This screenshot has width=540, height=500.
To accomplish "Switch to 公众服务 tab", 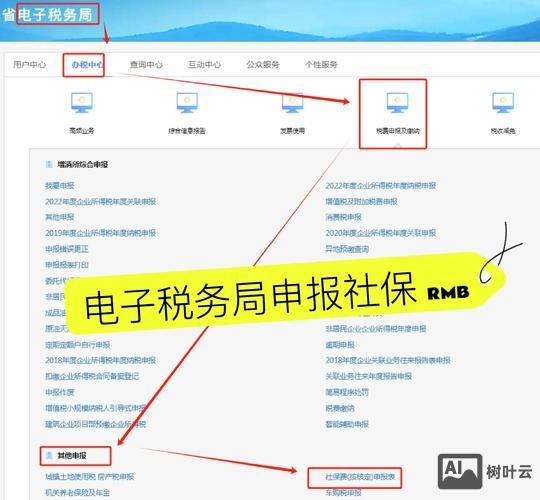I will [262, 64].
